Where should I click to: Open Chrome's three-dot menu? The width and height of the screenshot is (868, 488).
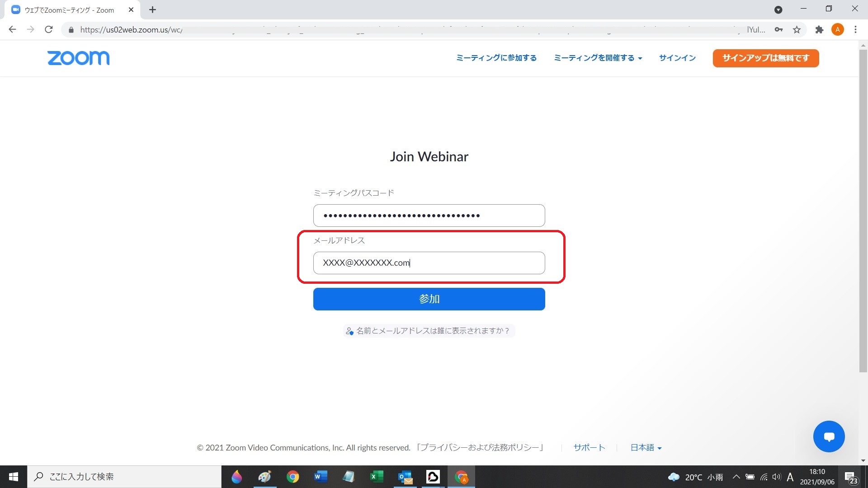coord(855,30)
